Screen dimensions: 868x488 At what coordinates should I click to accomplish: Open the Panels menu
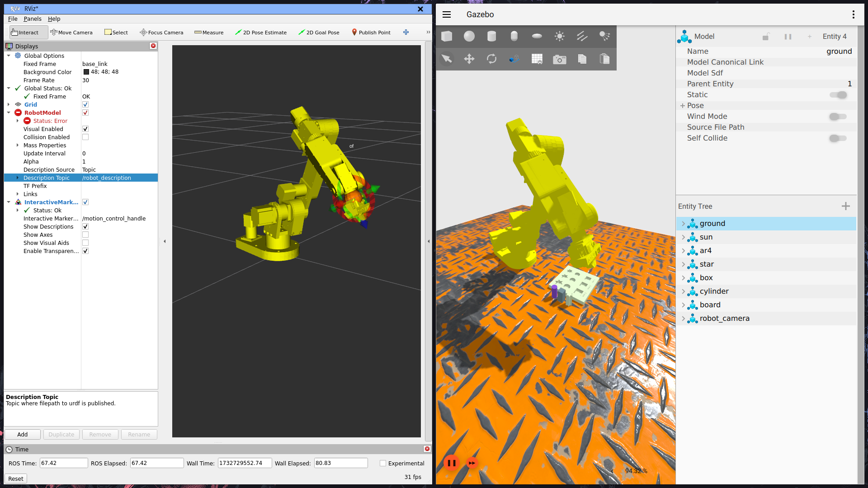point(33,19)
